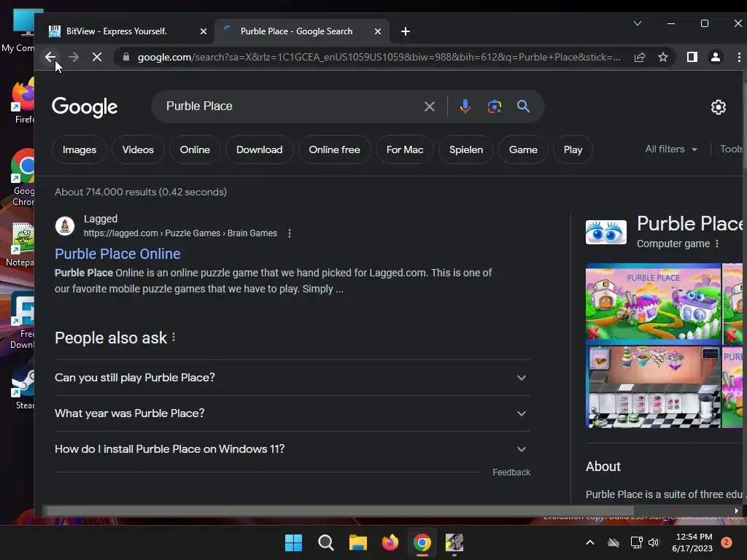
Task: Focus the Chrome address bar URL
Action: [x=379, y=57]
